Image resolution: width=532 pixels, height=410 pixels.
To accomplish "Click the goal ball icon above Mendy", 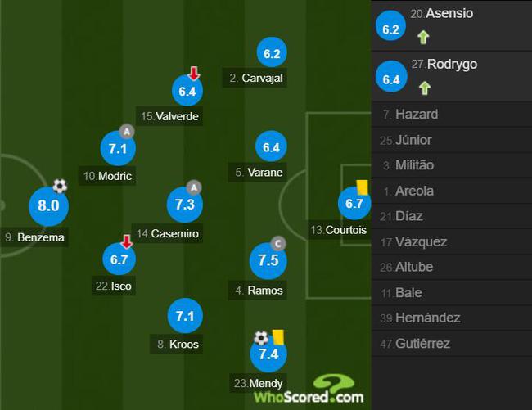I will [261, 338].
